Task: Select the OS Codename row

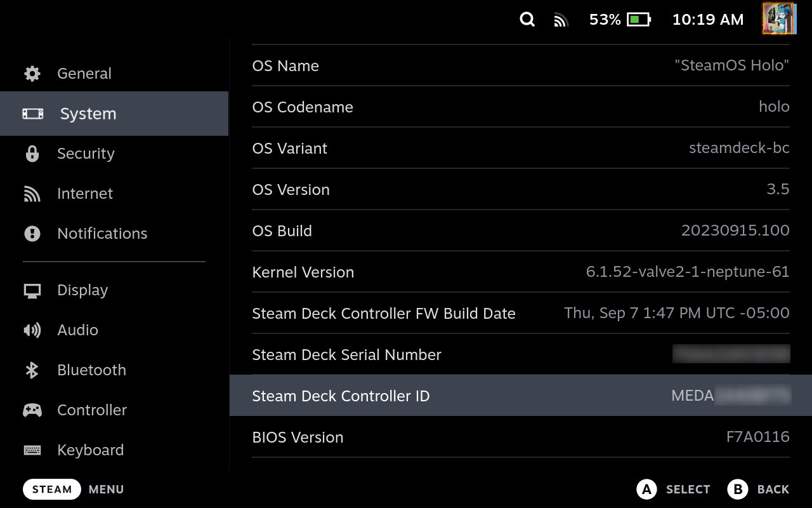Action: click(x=521, y=107)
